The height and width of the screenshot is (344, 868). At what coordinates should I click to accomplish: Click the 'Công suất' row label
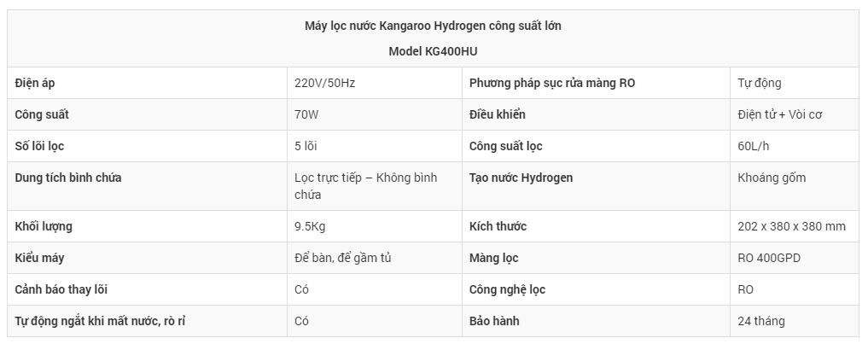pos(42,114)
